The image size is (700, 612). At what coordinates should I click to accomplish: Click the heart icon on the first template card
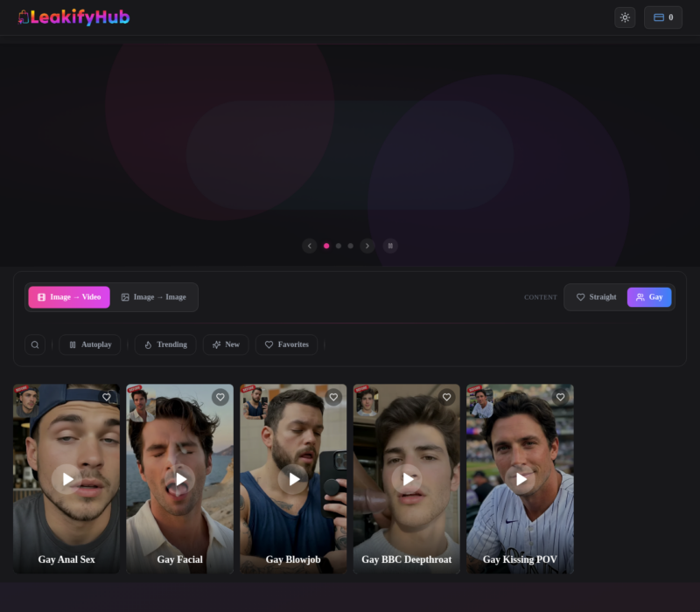(107, 397)
